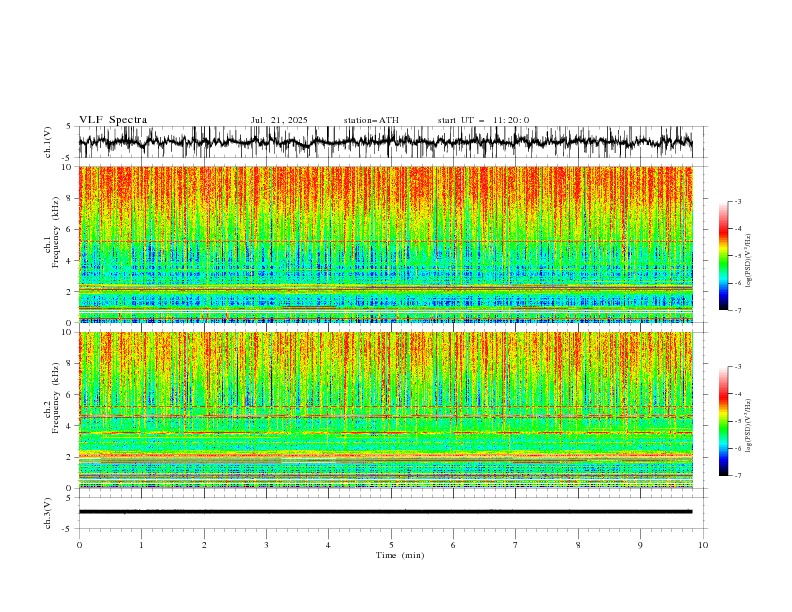This screenshot has width=792, height=612.
Task: Click the lower 'log(PSD)(V²/Hz)' colorbar label
Action: 749,425
